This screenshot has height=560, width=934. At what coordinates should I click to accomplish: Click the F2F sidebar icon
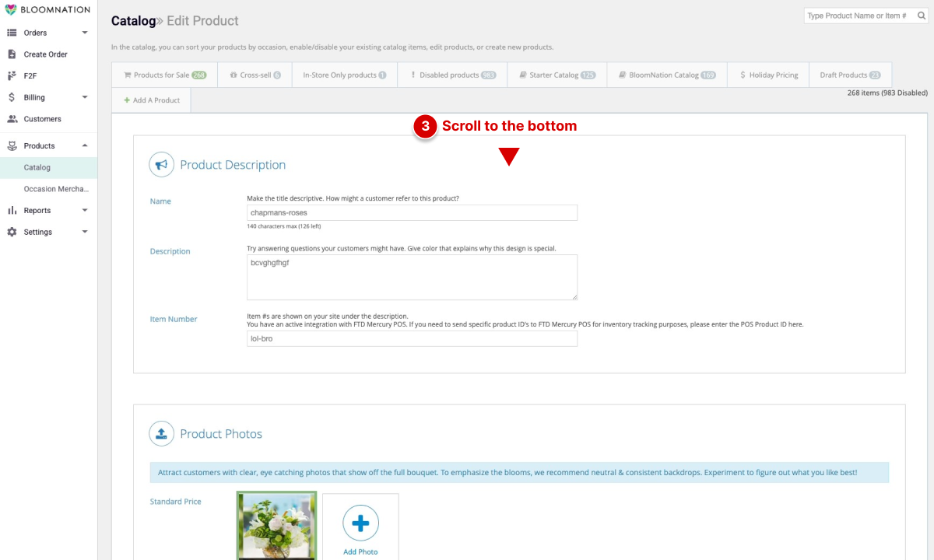point(12,75)
